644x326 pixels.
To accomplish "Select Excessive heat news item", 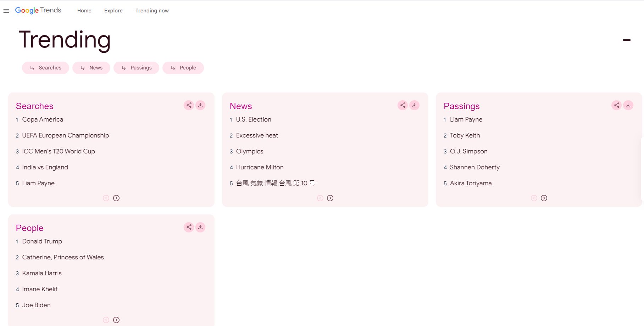I will coord(257,135).
